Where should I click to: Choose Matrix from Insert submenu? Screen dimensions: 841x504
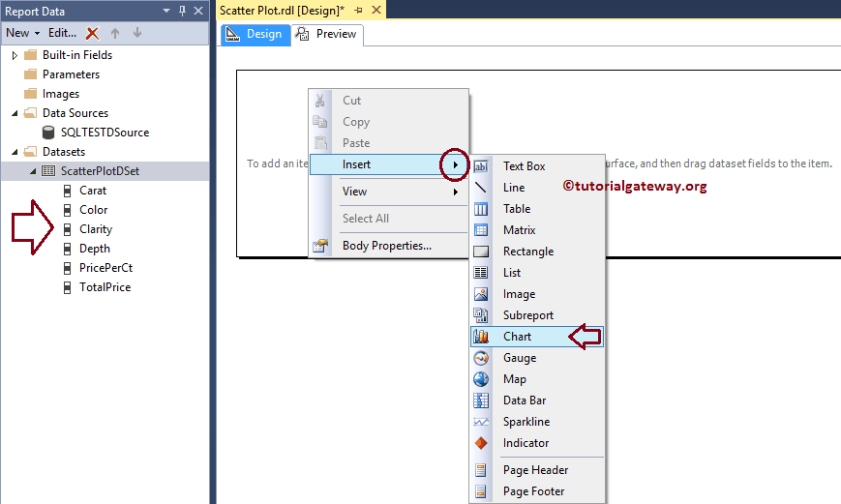click(x=537, y=230)
